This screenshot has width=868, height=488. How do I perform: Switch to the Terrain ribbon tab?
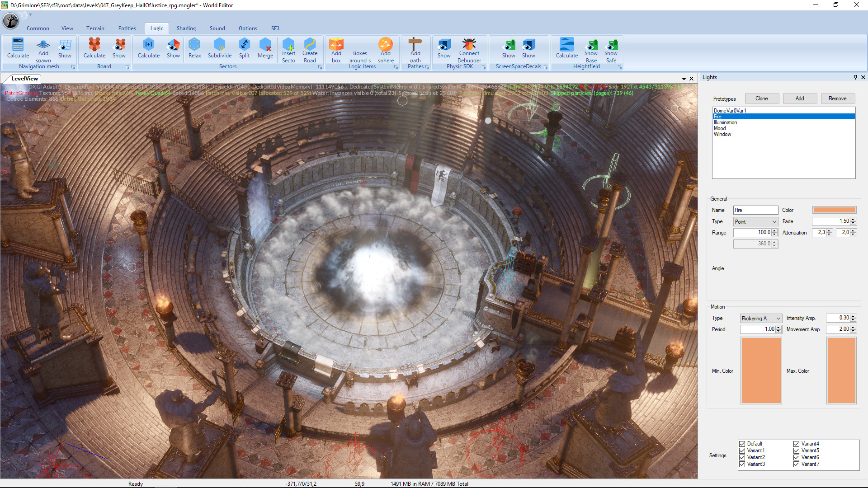click(x=95, y=28)
